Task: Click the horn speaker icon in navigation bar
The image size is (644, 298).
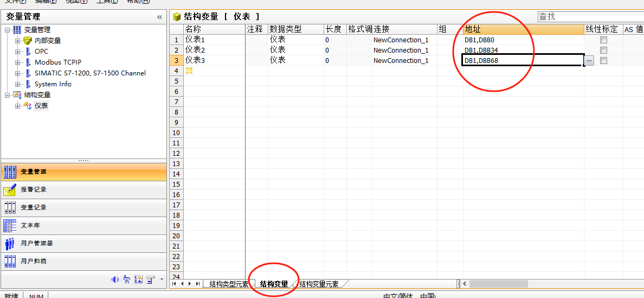Action: point(114,280)
